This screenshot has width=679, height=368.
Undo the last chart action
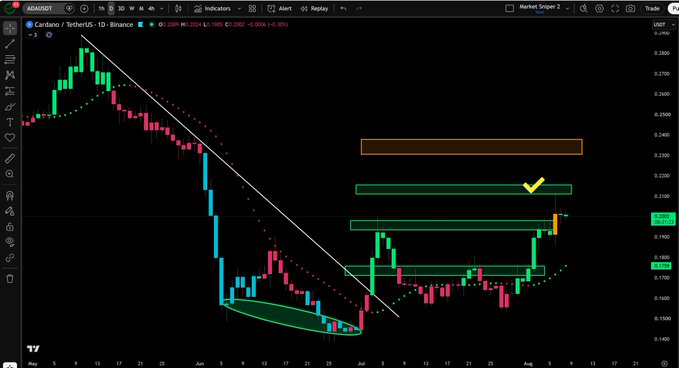343,8
